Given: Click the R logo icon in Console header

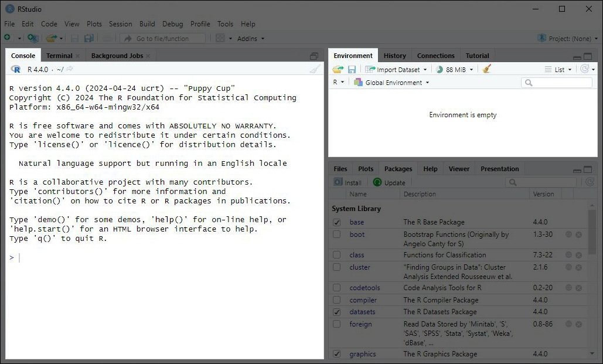Looking at the screenshot, I should click(16, 69).
